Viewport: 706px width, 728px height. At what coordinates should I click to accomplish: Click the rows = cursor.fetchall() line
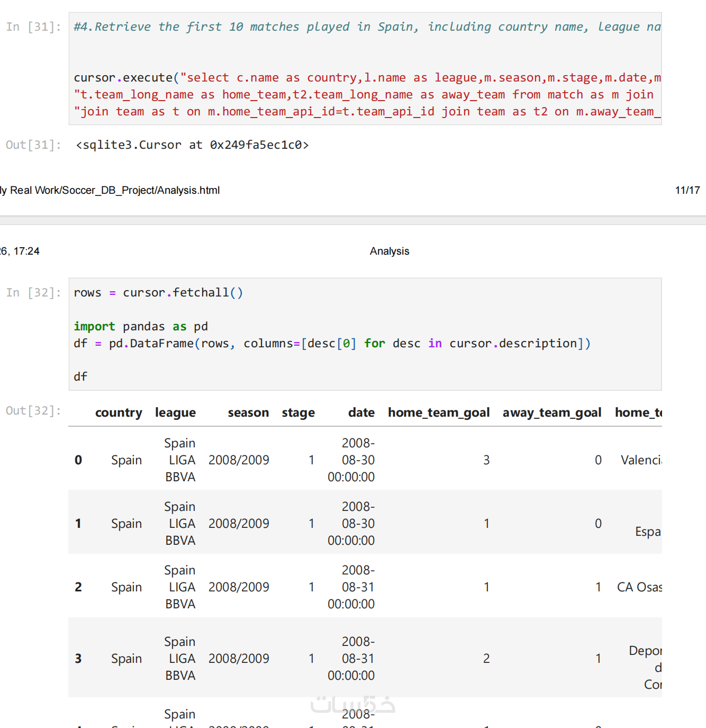point(158,293)
